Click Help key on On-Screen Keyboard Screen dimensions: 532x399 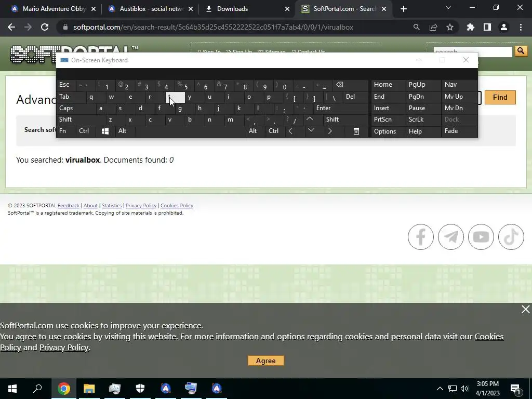point(423,131)
